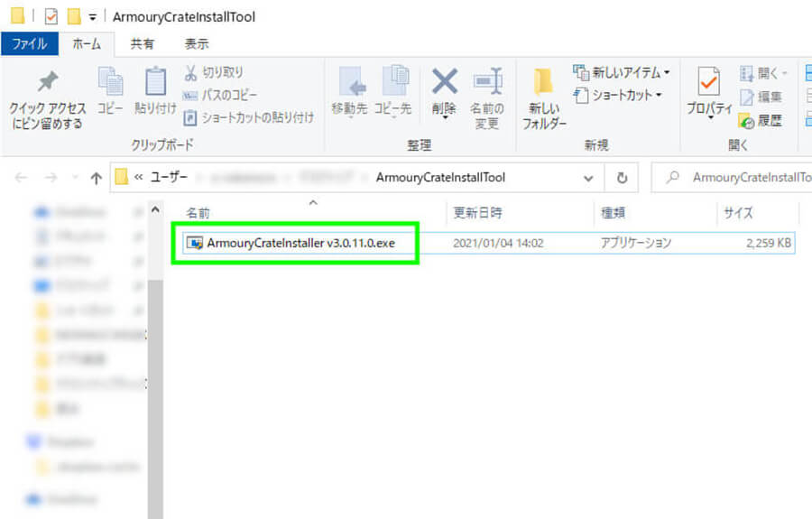Click the Copy (コピー) ribbon icon
Screen dimensions: 812x519
[110, 81]
